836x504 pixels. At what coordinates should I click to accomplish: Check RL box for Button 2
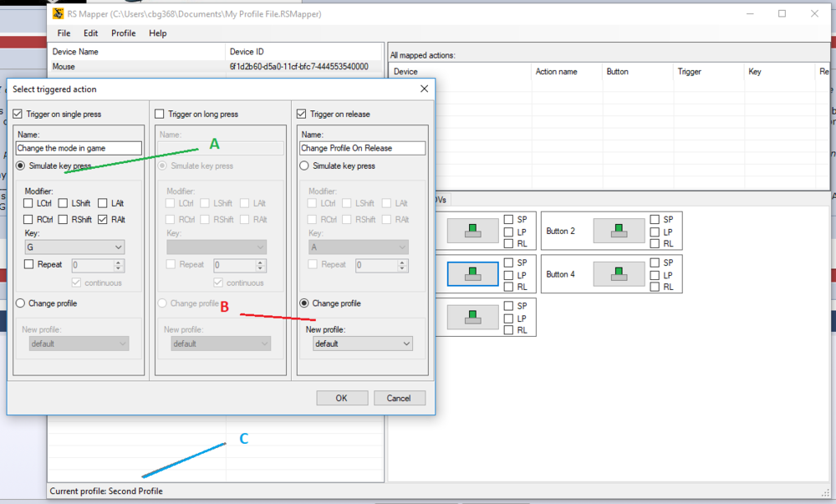655,243
